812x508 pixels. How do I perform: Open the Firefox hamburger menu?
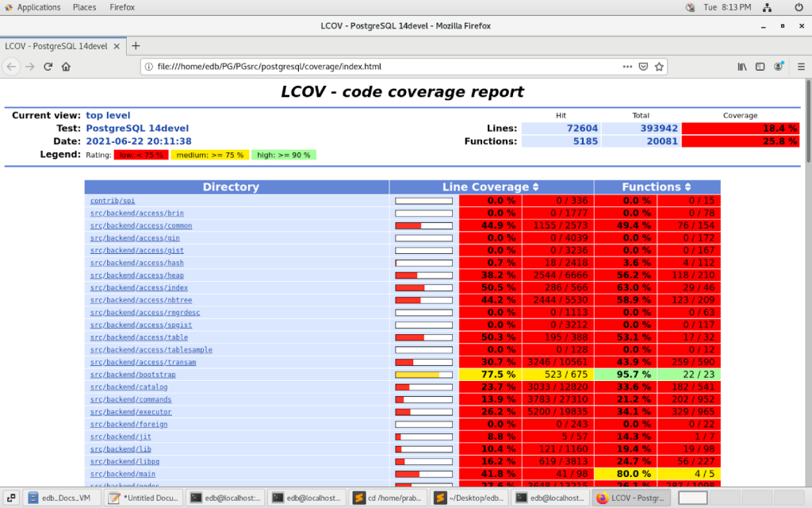tap(798, 67)
